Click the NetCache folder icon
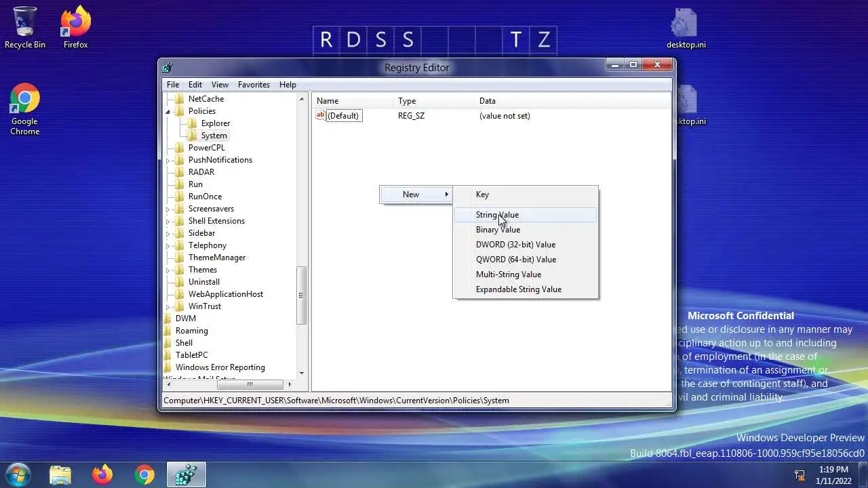This screenshot has width=868, height=488. pyautogui.click(x=180, y=99)
